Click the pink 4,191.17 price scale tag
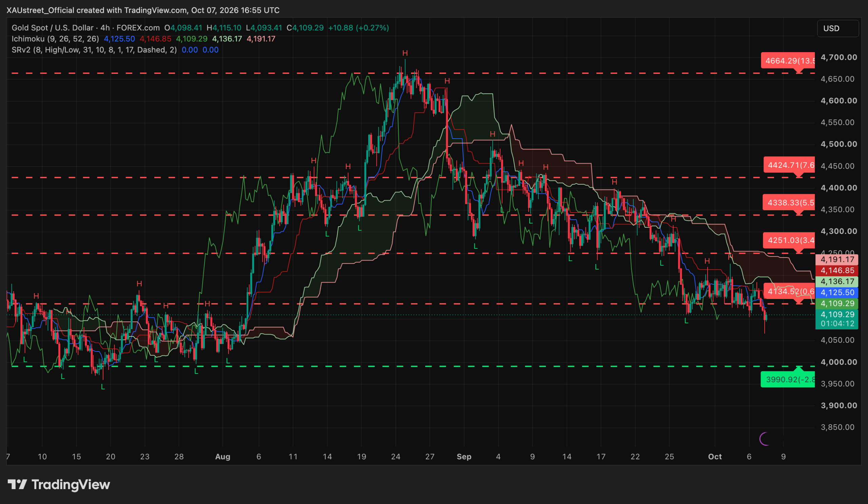868x504 pixels. click(837, 260)
